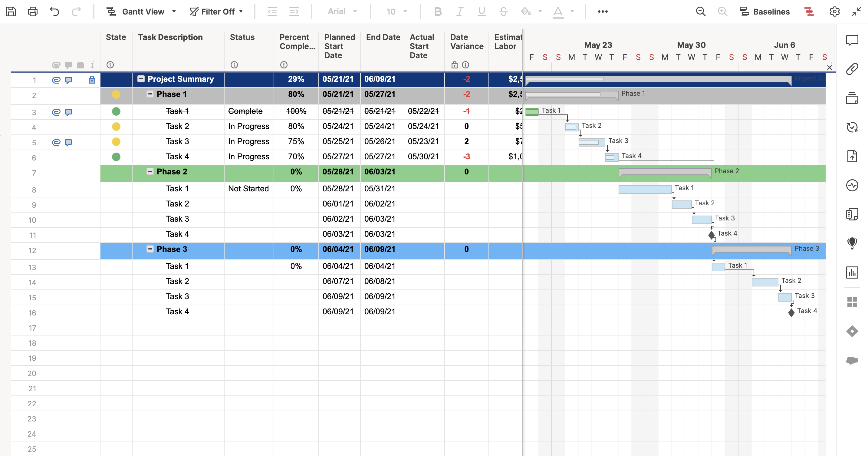This screenshot has width=868, height=456.
Task: Collapse the Phase 2 section
Action: pos(150,172)
